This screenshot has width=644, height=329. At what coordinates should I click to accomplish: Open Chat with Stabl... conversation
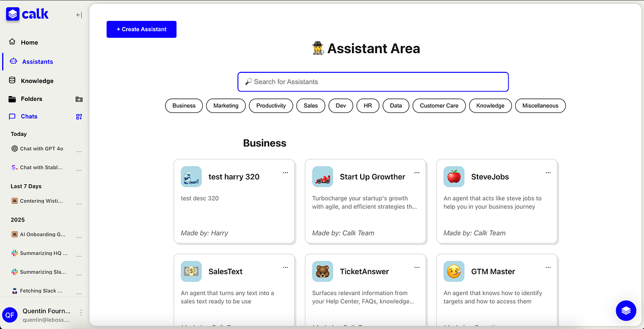[x=42, y=168]
